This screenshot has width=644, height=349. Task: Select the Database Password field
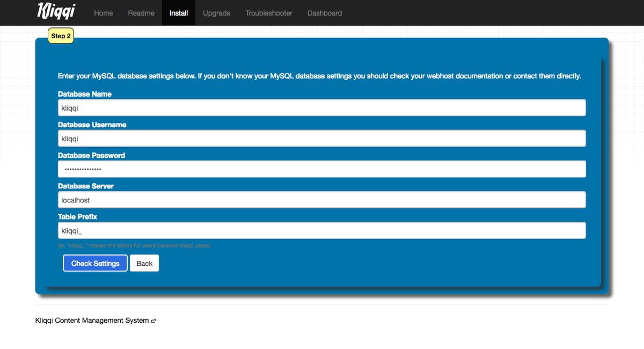click(321, 169)
